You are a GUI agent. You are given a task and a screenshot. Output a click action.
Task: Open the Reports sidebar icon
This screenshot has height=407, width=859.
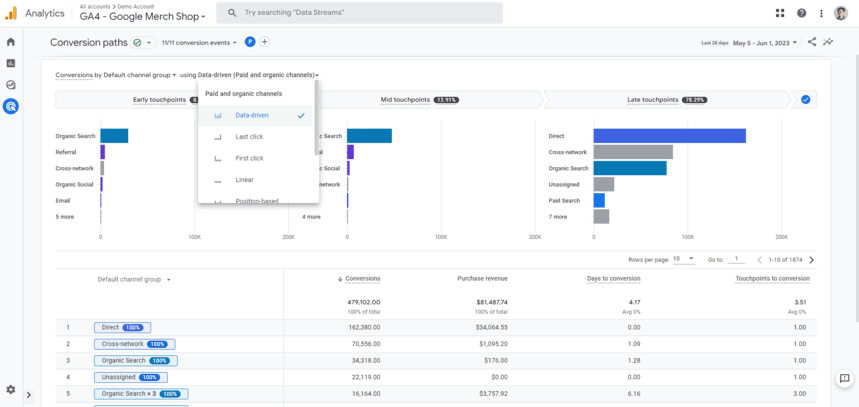11,63
